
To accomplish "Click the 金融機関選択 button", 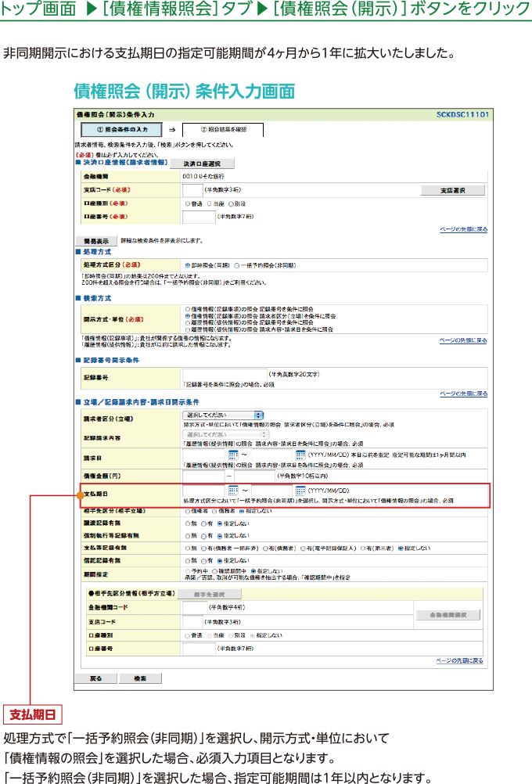I will pyautogui.click(x=448, y=615).
